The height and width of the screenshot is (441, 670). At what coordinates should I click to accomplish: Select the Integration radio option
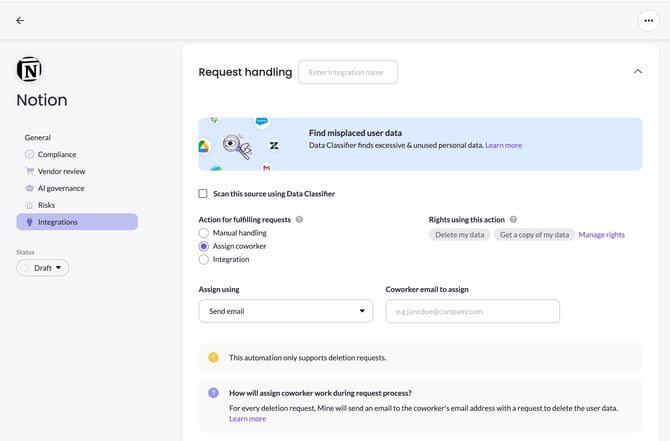click(x=204, y=259)
